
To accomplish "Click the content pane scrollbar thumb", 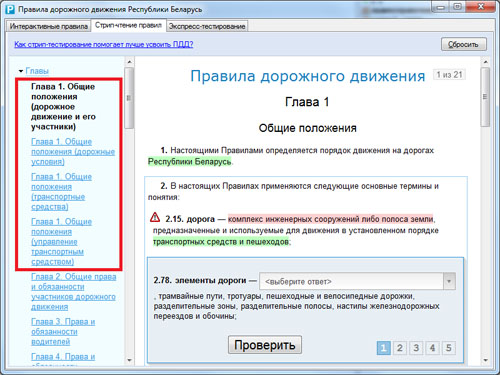I will [x=485, y=97].
